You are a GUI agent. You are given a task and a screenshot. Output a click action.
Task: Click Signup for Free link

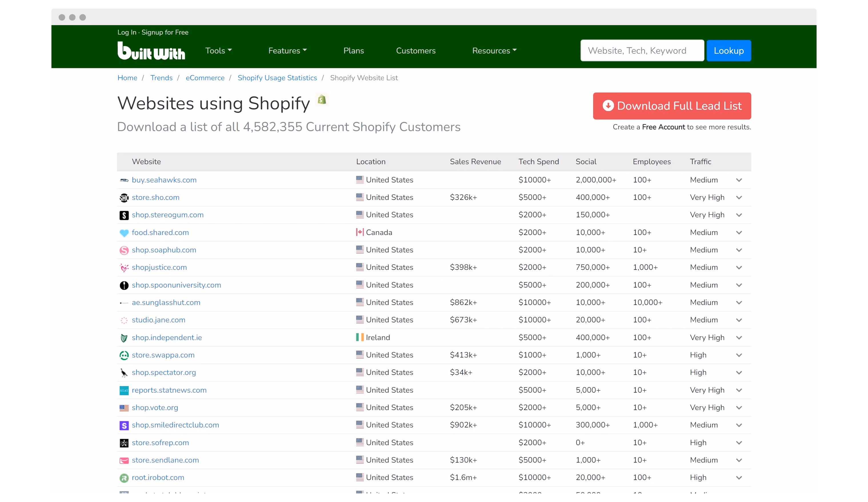[165, 32]
